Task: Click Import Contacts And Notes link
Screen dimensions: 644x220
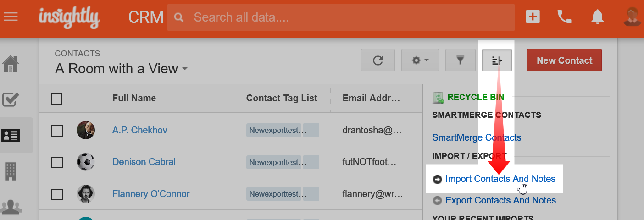Action: tap(500, 179)
